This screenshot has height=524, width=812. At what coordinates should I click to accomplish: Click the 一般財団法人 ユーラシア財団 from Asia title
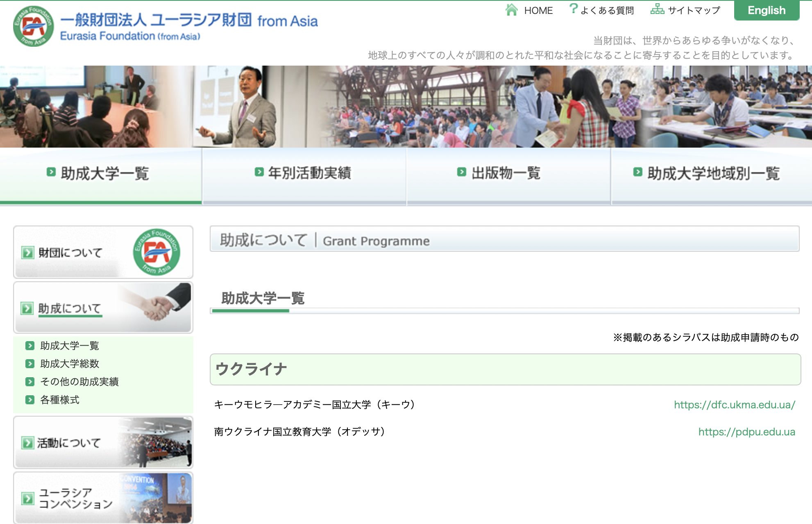pos(189,20)
